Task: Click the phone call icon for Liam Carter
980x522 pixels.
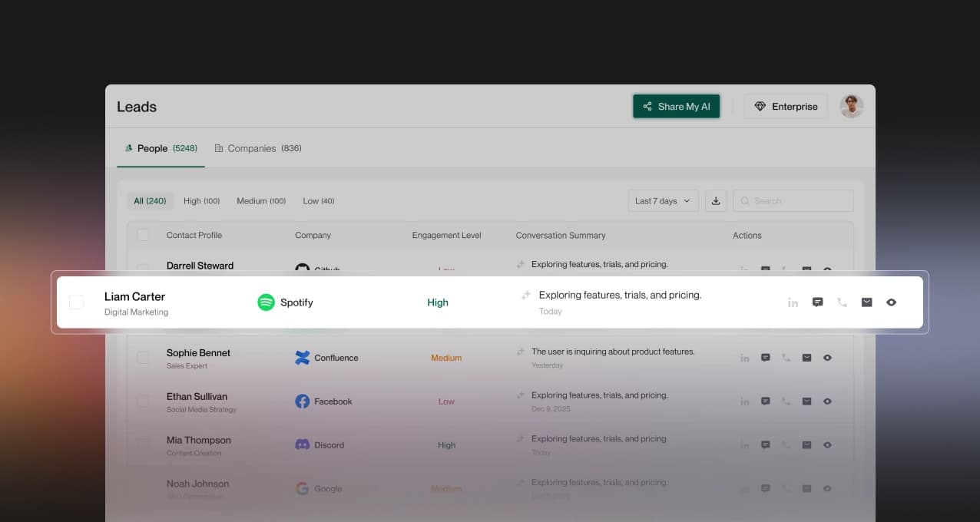Action: coord(842,302)
